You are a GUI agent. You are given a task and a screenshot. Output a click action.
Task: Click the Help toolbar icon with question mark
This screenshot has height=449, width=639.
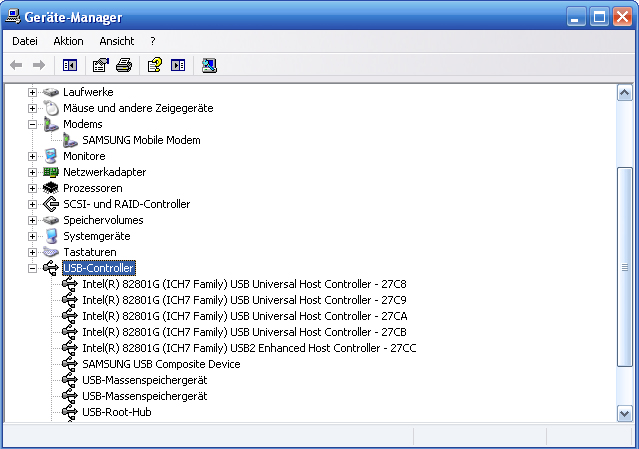154,65
